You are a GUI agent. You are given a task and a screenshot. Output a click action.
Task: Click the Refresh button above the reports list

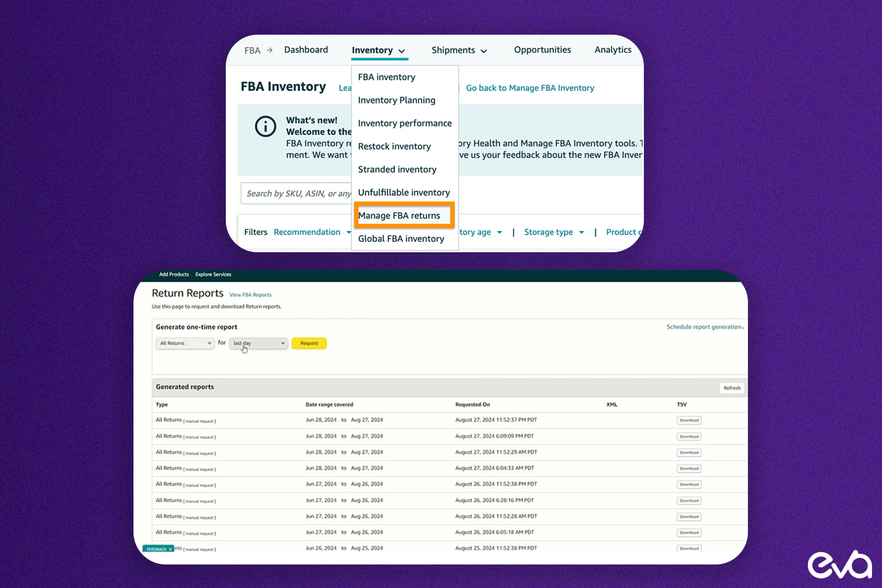point(731,387)
